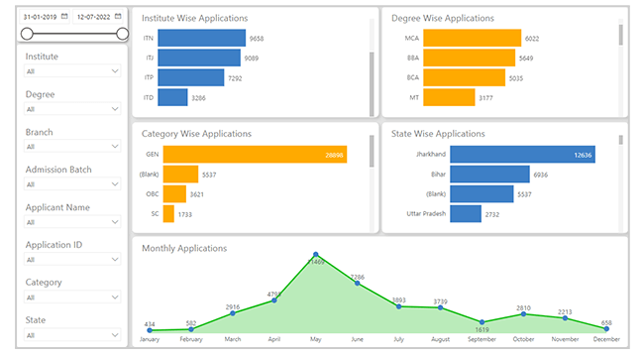Select the Jharkhand state bar

pyautogui.click(x=522, y=155)
